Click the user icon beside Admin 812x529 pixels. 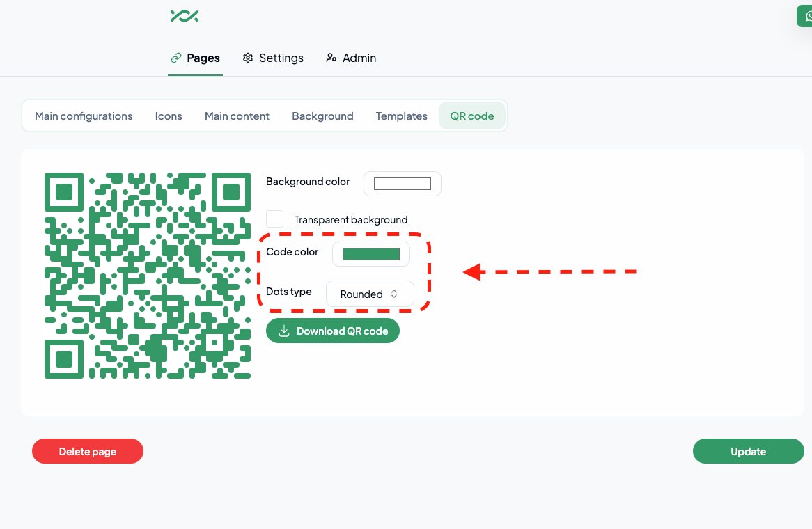click(331, 58)
